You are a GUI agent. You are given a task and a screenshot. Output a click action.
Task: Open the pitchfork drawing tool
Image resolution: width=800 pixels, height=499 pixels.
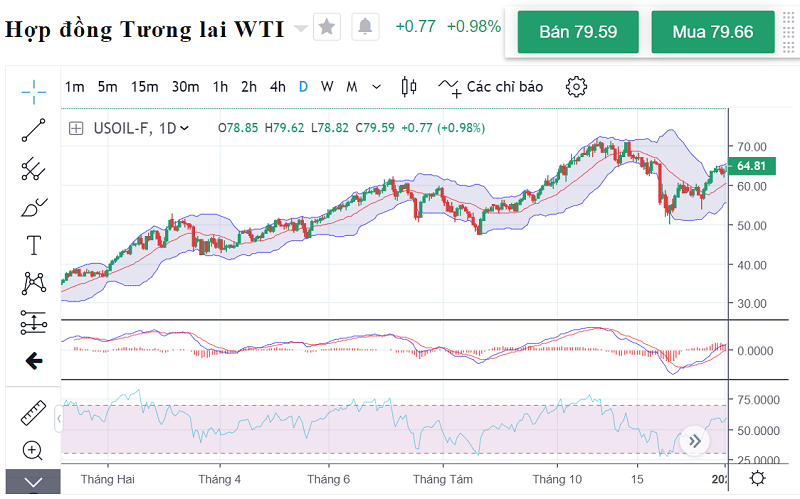(x=34, y=168)
